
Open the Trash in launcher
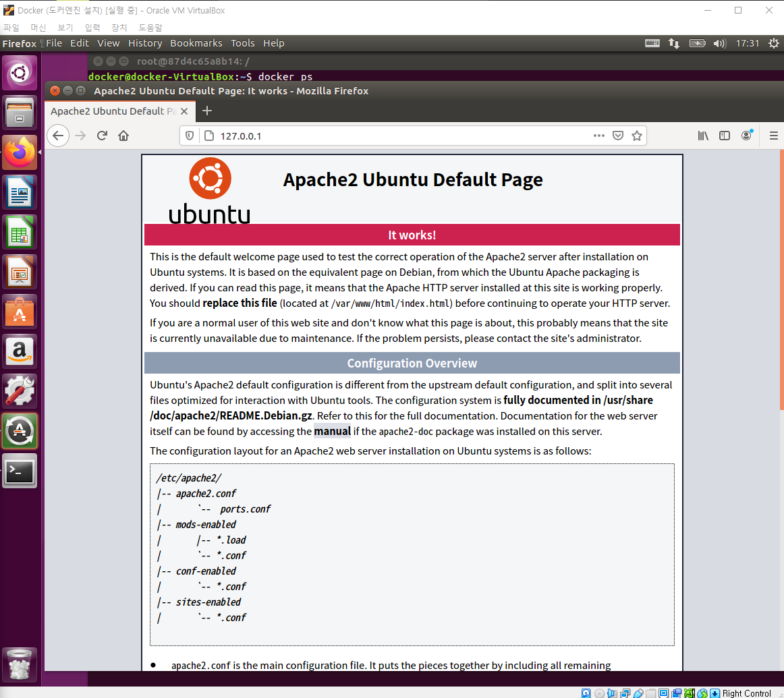[20, 664]
